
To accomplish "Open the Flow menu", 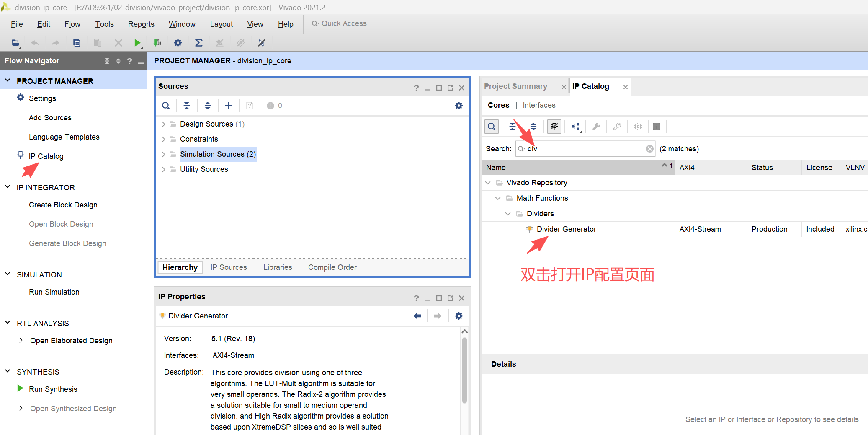I will click(x=72, y=24).
